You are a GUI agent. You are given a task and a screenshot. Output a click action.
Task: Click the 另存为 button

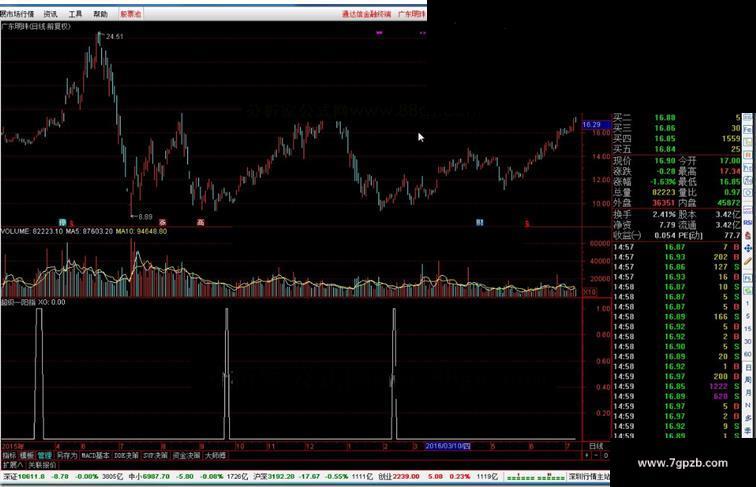67,455
